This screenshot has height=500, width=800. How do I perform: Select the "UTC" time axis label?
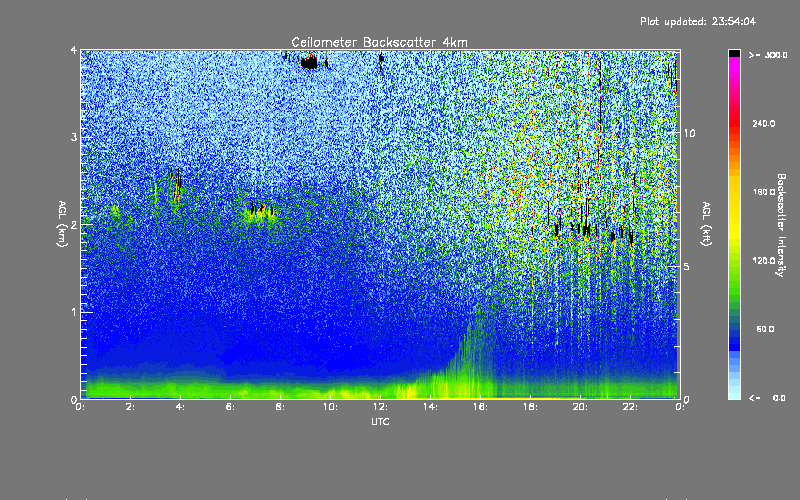[380, 422]
